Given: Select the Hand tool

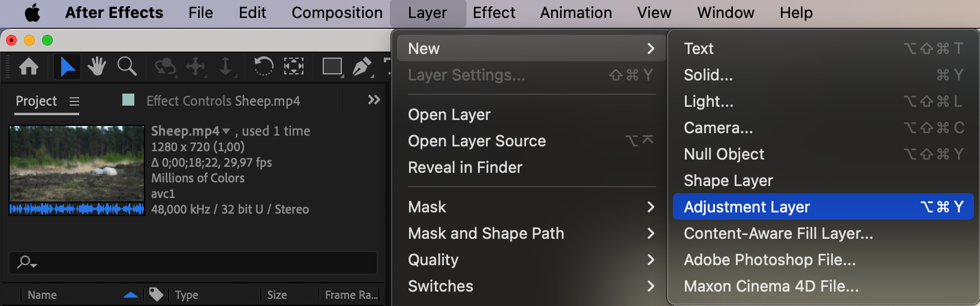Looking at the screenshot, I should click(97, 66).
